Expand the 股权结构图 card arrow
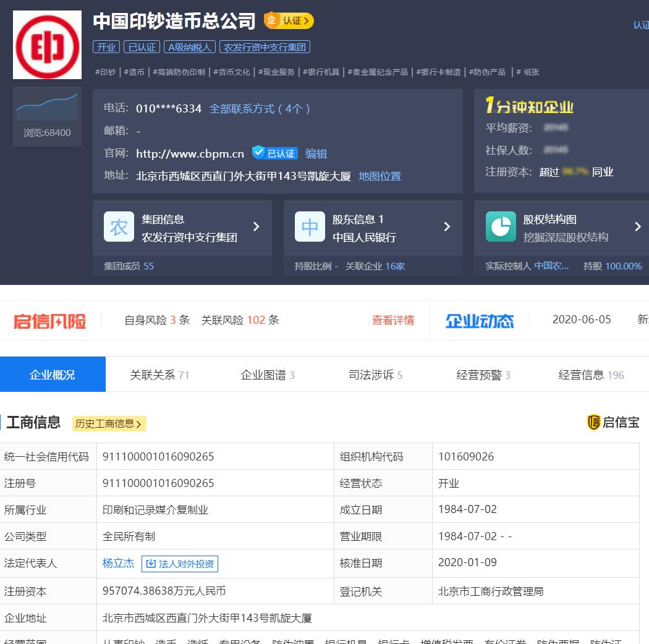The height and width of the screenshot is (644, 649). click(x=638, y=227)
